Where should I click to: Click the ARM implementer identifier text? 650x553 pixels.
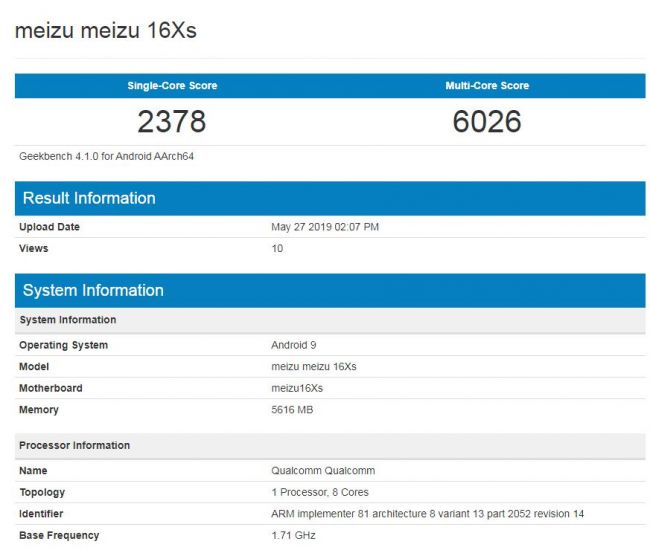(x=427, y=514)
